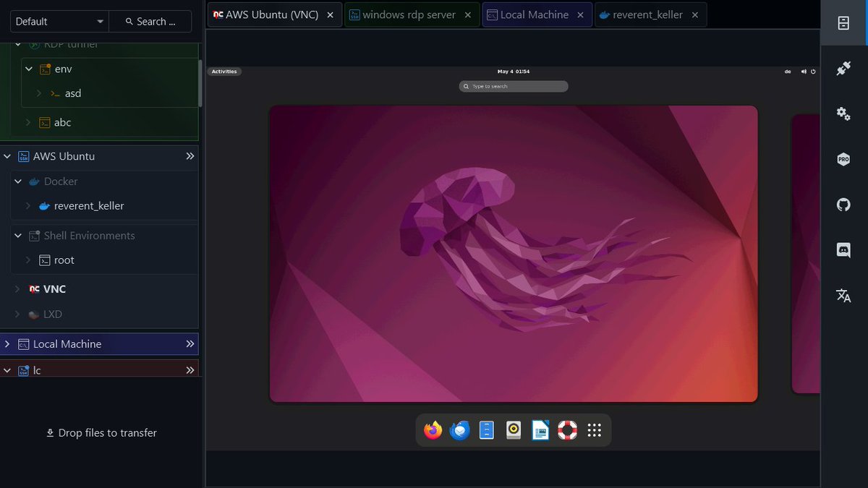
Task: Close the windows rdp server tab
Action: tap(468, 14)
